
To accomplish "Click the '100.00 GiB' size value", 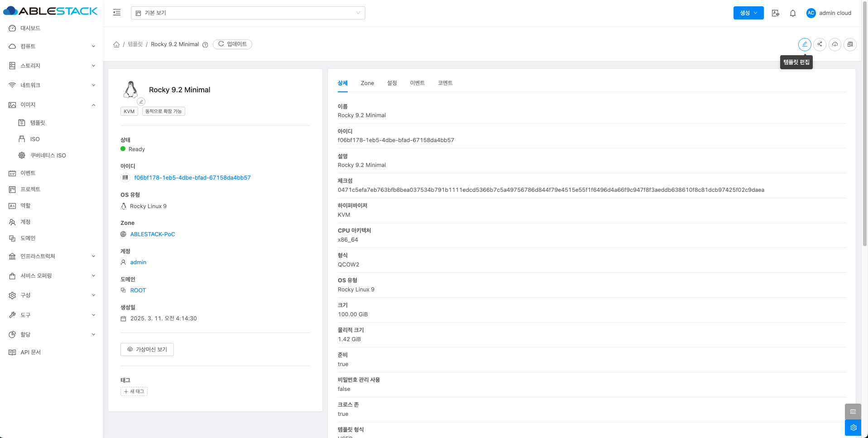I will point(353,314).
